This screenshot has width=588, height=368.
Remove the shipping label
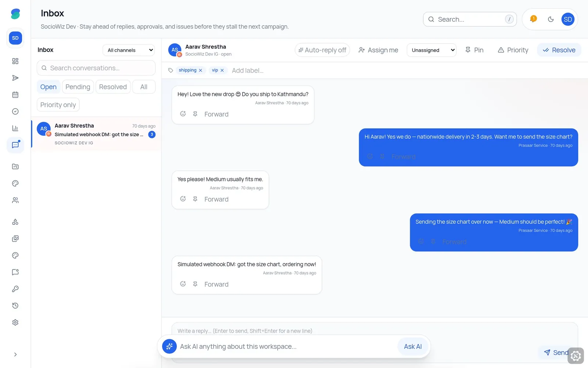(x=200, y=70)
